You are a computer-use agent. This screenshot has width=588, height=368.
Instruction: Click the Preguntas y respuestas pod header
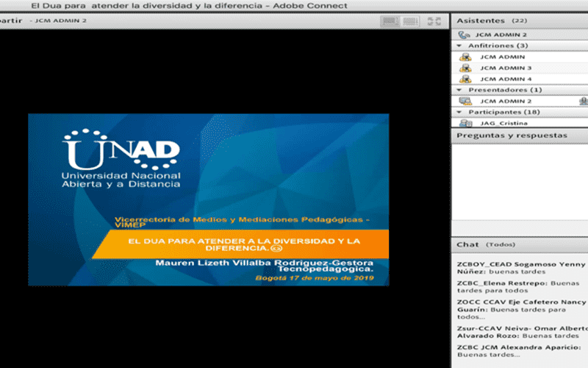(520, 135)
